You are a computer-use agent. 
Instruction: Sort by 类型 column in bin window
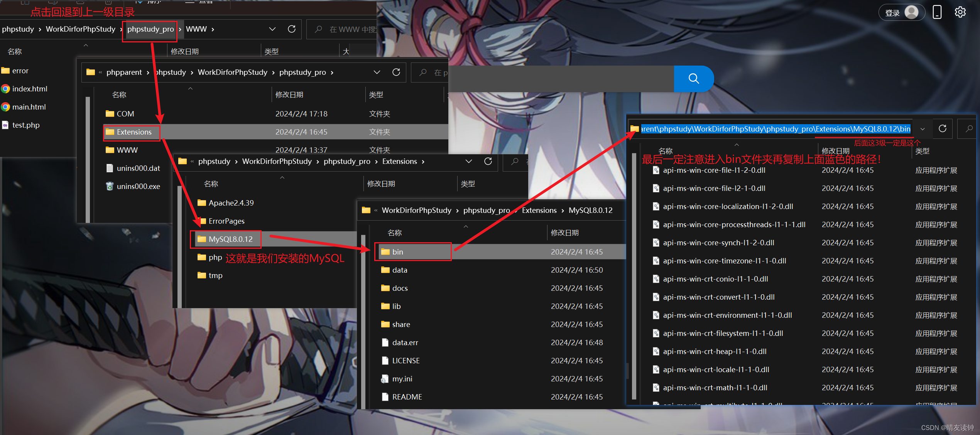coord(922,151)
